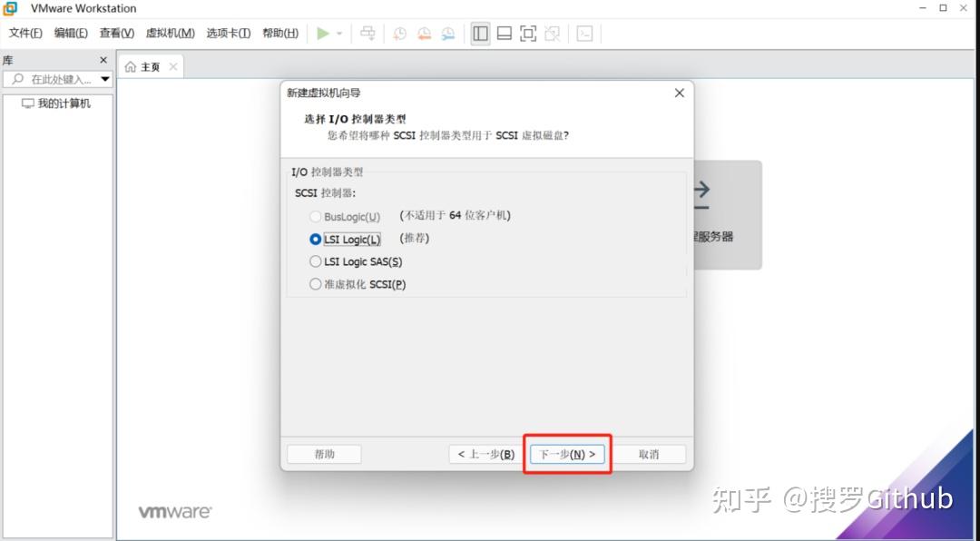This screenshot has width=980, height=541.
Task: Click the Send Ctrl+Alt+Del toolbar icon
Action: [368, 34]
